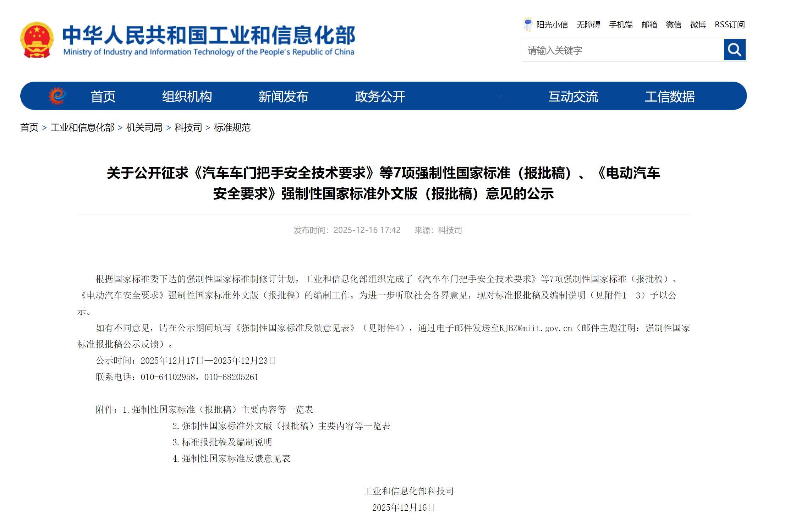Image resolution: width=801 pixels, height=532 pixels.
Task: Switch to 手机端 mobile version
Action: coord(621,25)
